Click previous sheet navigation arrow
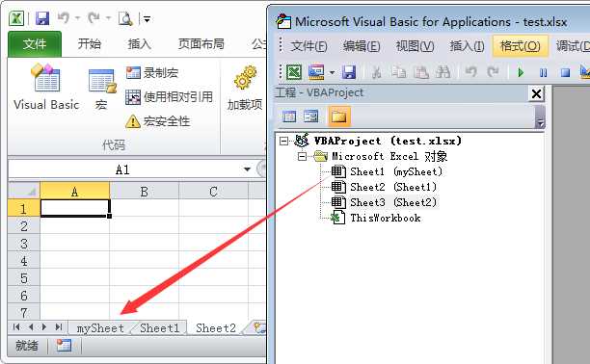The image size is (590, 364). point(31,327)
